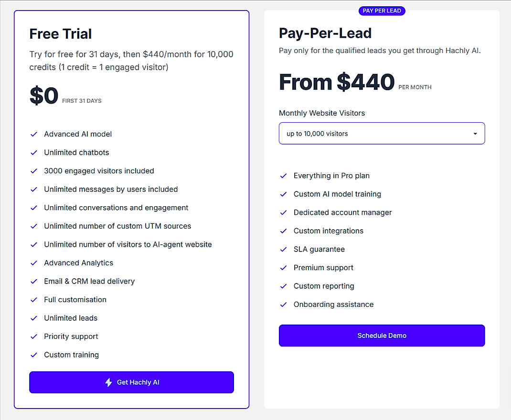Click the Schedule Demo button
The height and width of the screenshot is (420, 511).
(382, 336)
